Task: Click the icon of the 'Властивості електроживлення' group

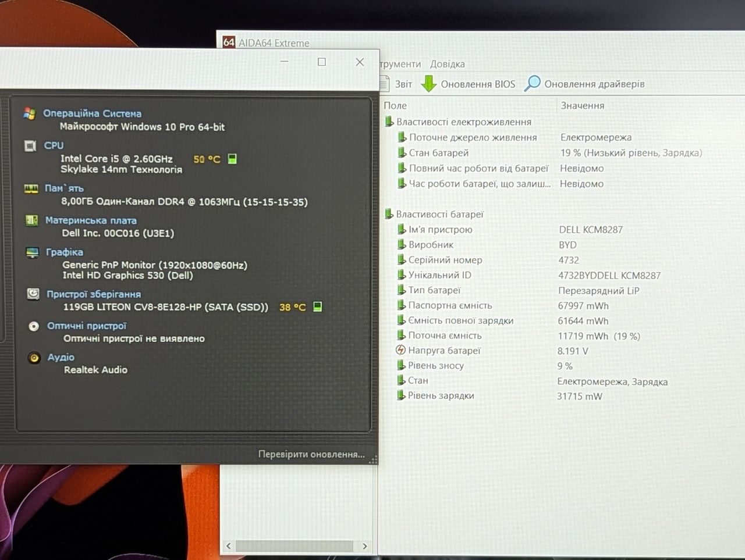Action: tap(389, 122)
